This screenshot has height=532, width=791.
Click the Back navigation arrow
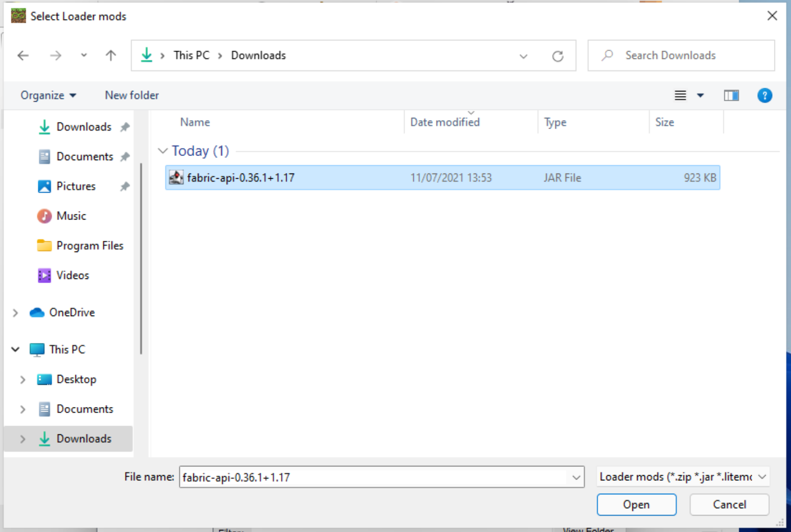23,55
